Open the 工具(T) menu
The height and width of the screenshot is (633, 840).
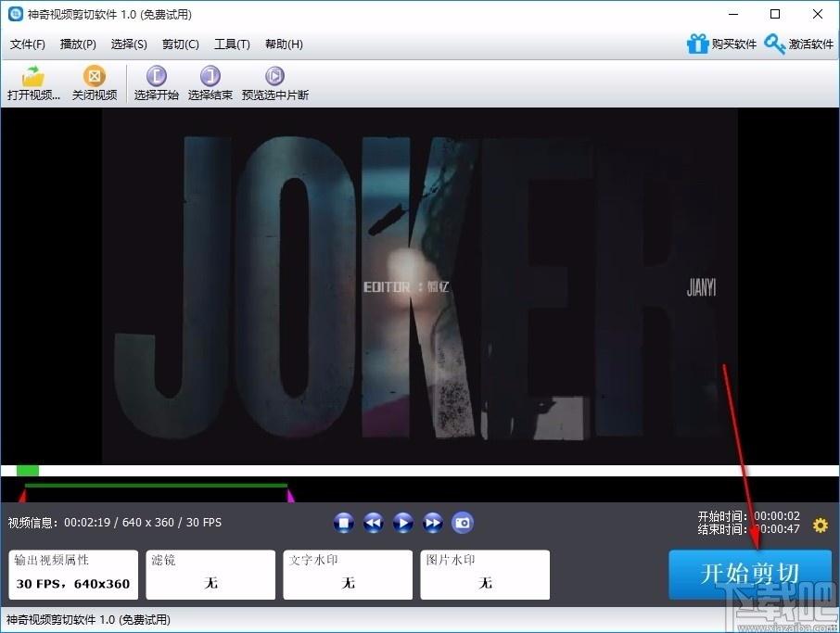(x=232, y=44)
